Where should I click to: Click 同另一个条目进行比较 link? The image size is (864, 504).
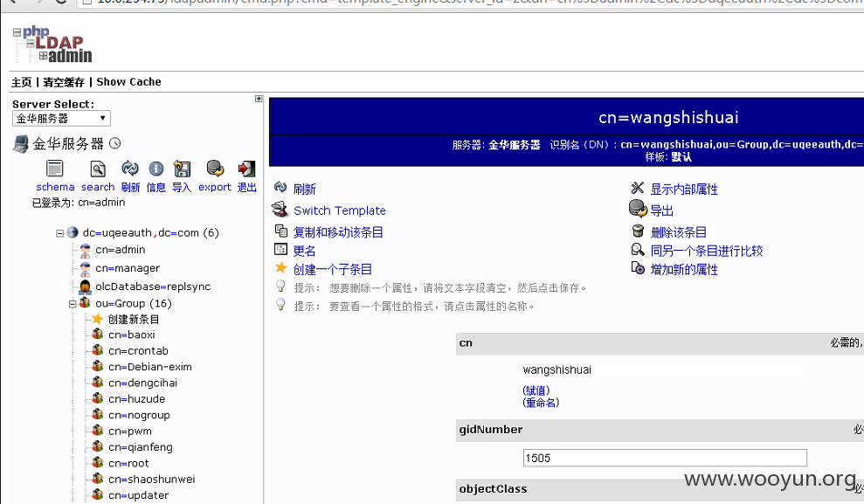pyautogui.click(x=707, y=252)
